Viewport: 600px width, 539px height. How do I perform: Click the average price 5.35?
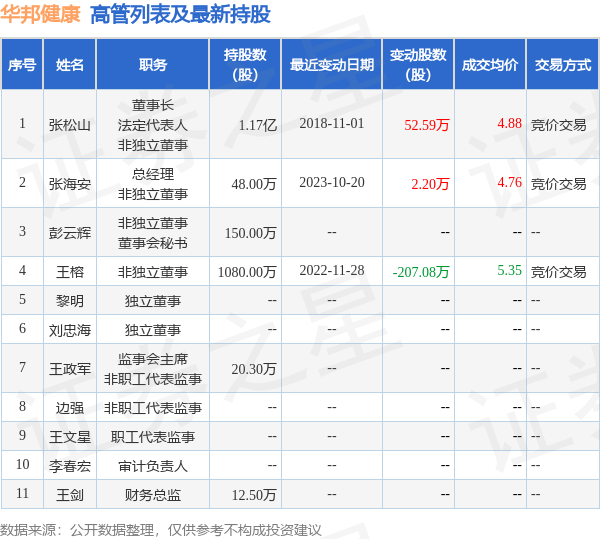[509, 270]
